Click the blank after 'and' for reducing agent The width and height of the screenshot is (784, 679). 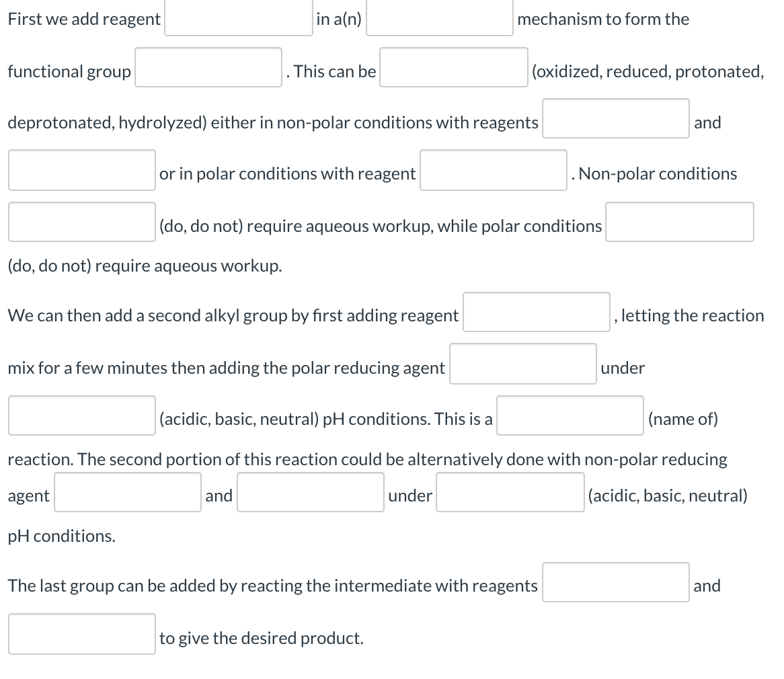click(x=310, y=492)
